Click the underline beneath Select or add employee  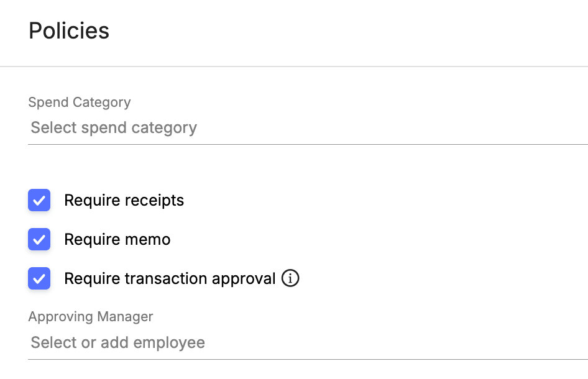tap(308, 359)
